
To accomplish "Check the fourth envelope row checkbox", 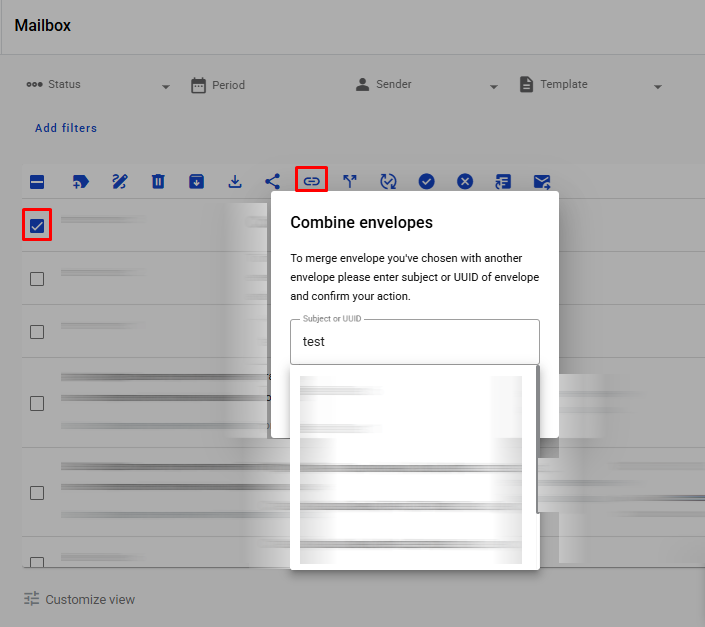I will coord(37,404).
